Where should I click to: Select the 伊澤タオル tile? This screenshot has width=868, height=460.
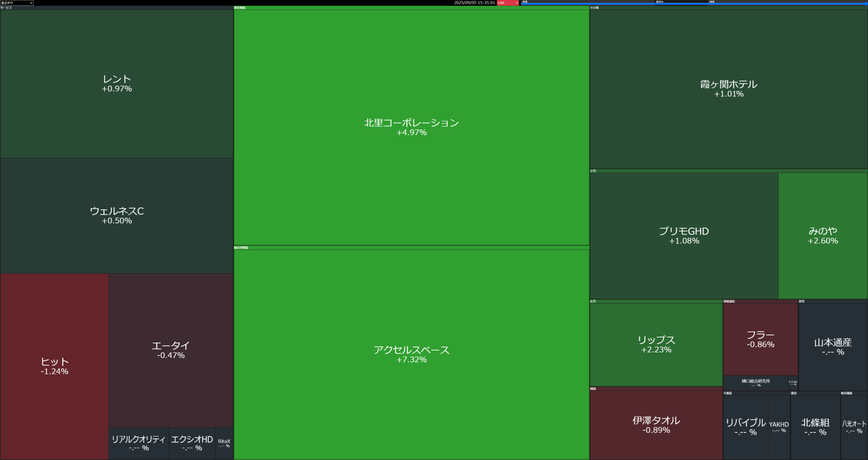click(656, 425)
